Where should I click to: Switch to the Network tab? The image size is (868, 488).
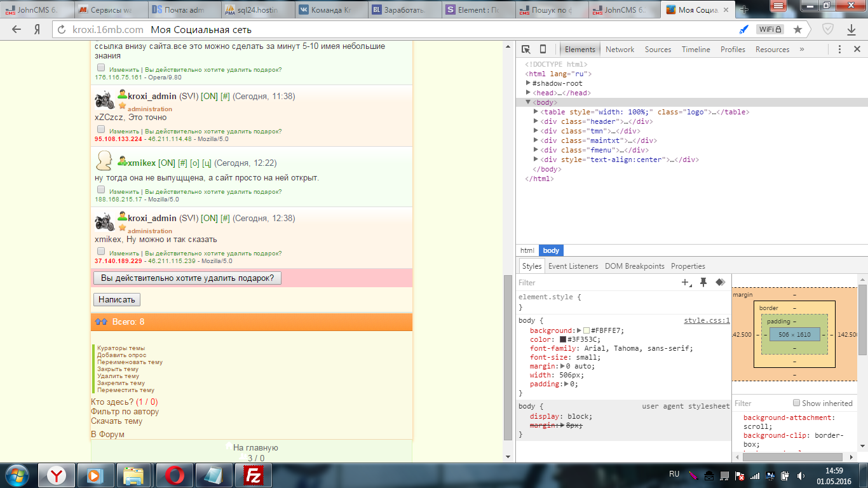click(620, 50)
